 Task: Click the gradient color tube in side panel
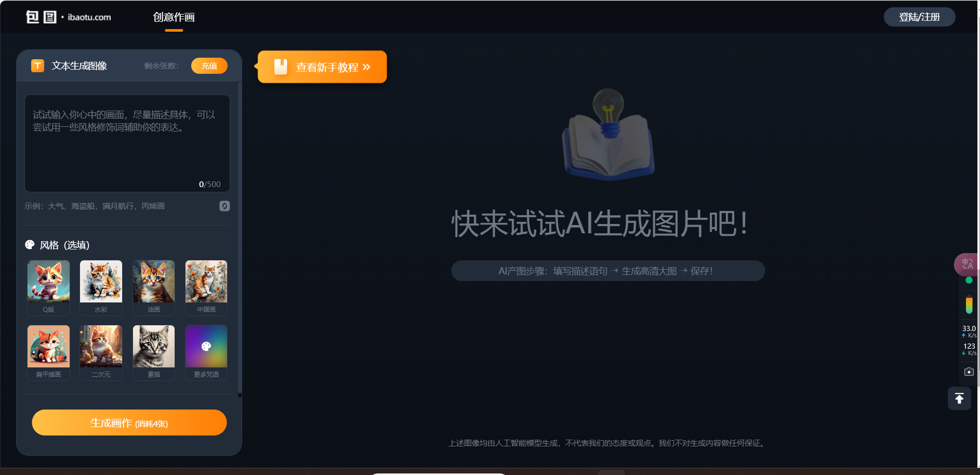(969, 304)
